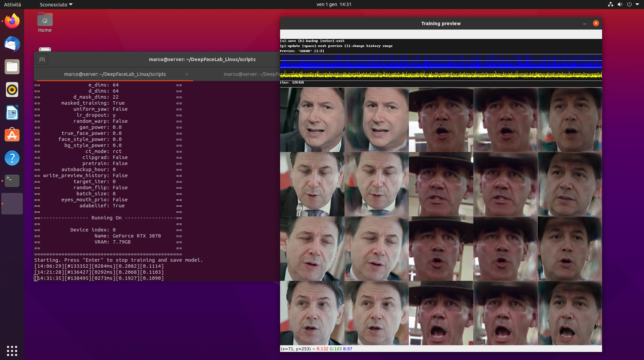The image size is (644, 360).
Task: Select the active DeepFaceLab_Linux/scripts tab
Action: 115,74
